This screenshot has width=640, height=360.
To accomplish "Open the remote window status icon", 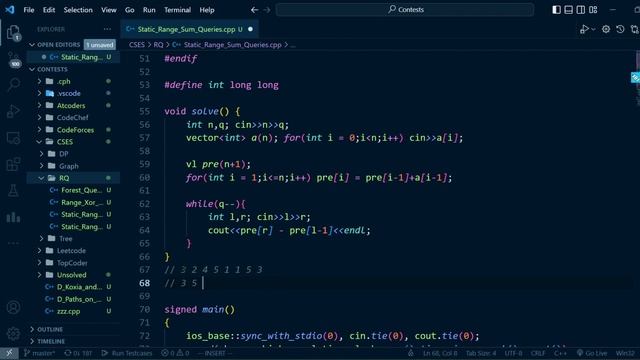I will click(x=9, y=353).
